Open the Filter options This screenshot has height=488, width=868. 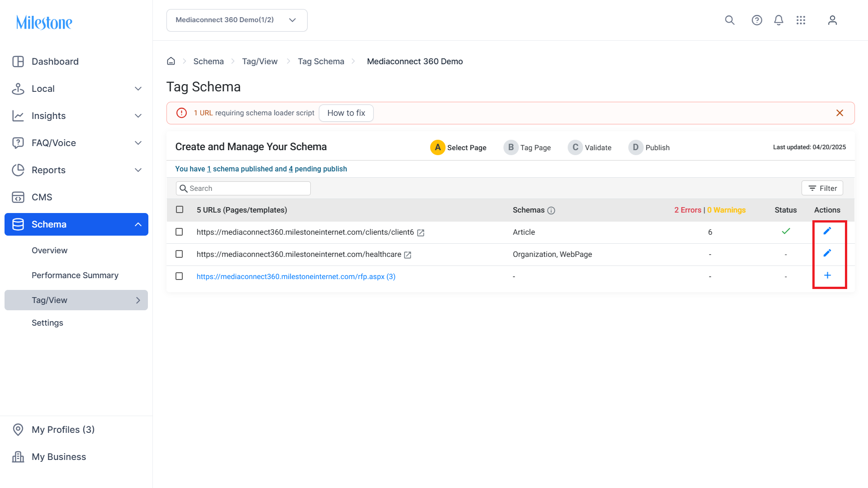pyautogui.click(x=822, y=188)
